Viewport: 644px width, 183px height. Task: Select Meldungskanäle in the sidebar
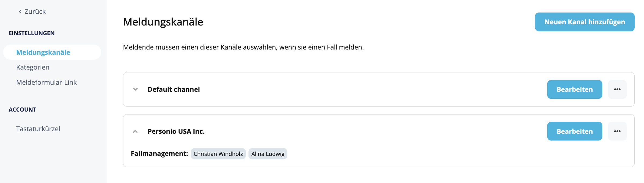click(x=52, y=52)
